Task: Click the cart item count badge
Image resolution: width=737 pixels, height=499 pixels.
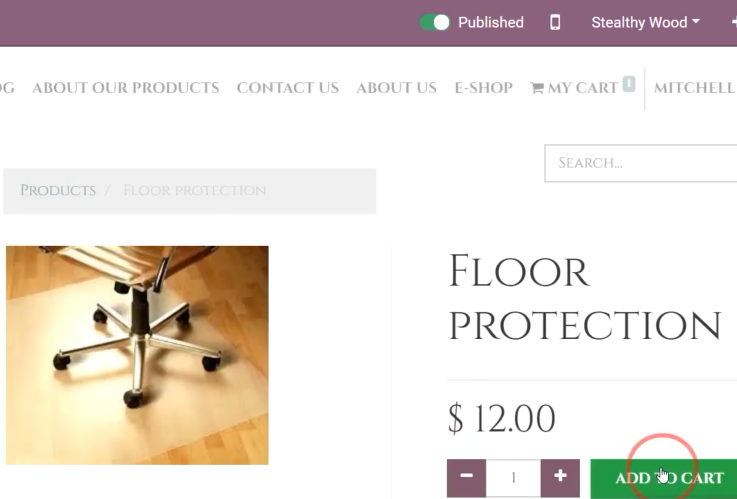Action: (629, 84)
